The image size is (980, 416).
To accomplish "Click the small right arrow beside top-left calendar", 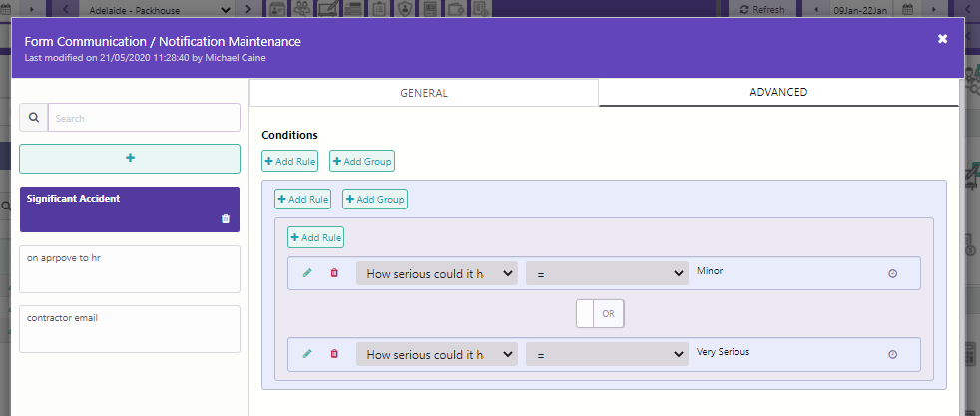I will tap(31, 9).
